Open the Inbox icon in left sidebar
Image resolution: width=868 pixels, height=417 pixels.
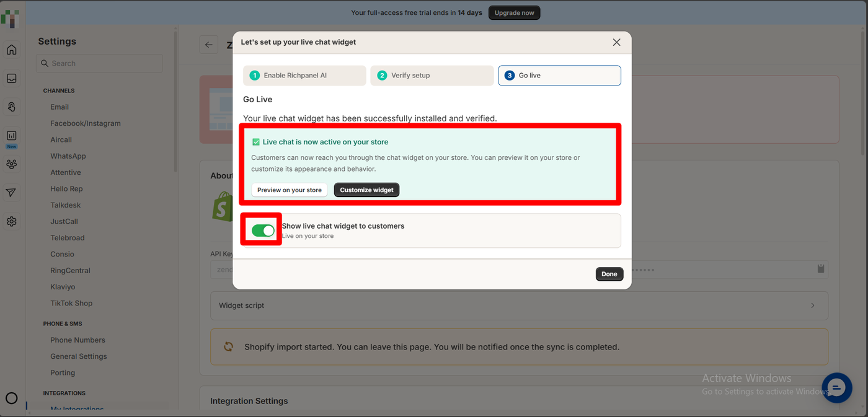pyautogui.click(x=11, y=79)
